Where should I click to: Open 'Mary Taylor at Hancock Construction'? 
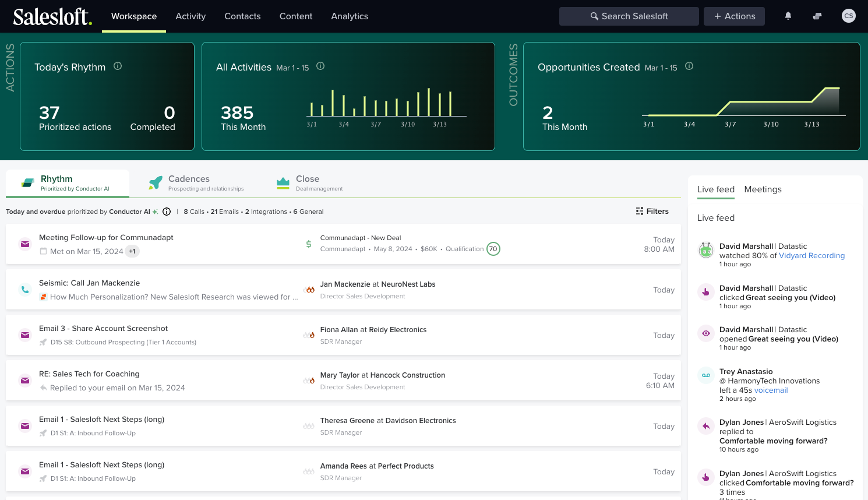[x=383, y=375]
